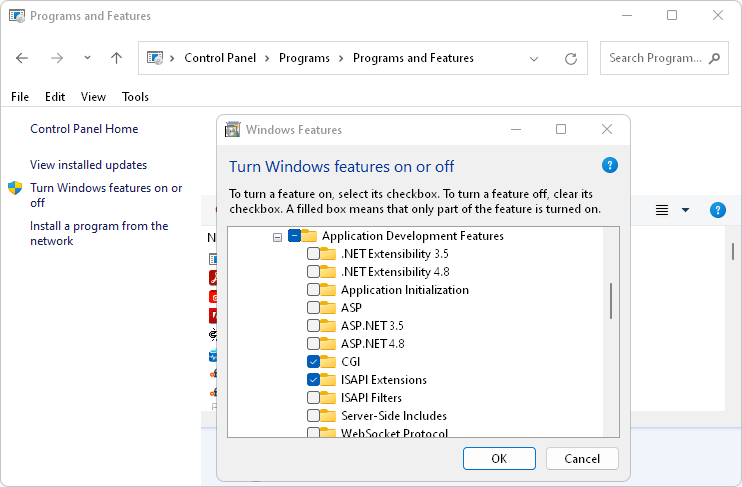This screenshot has width=742, height=487.
Task: Open the Tools menu
Action: click(135, 97)
